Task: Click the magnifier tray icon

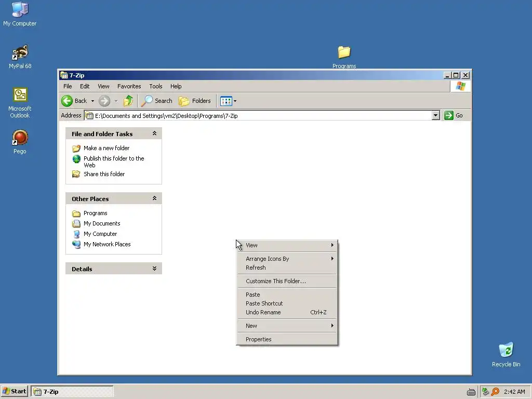Action: click(495, 392)
